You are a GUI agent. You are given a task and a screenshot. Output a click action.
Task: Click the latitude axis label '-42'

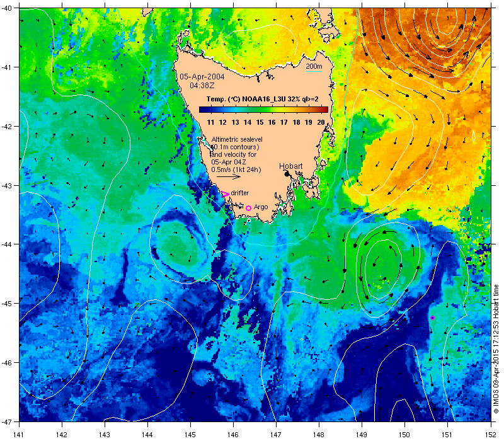(x=7, y=127)
